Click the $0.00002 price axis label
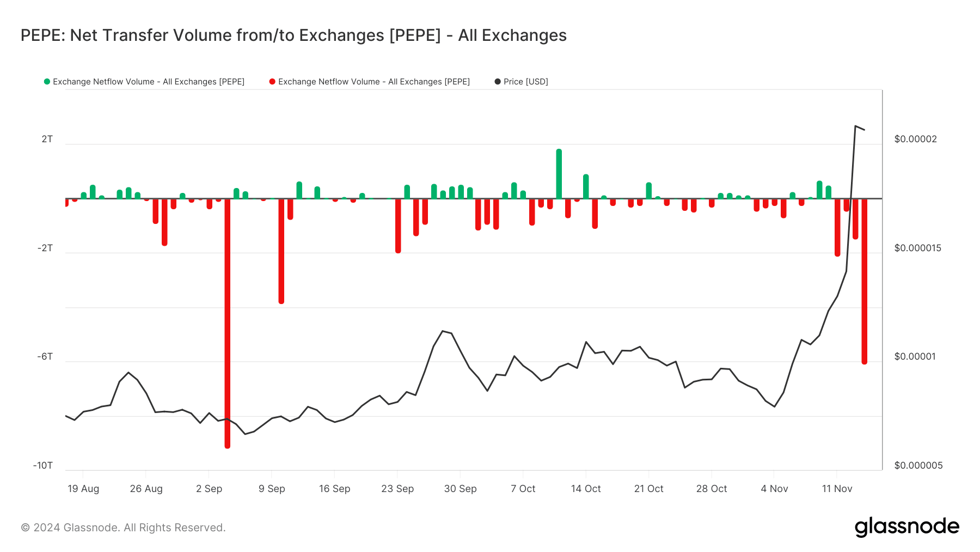This screenshot has height=552, width=980. pyautogui.click(x=915, y=139)
